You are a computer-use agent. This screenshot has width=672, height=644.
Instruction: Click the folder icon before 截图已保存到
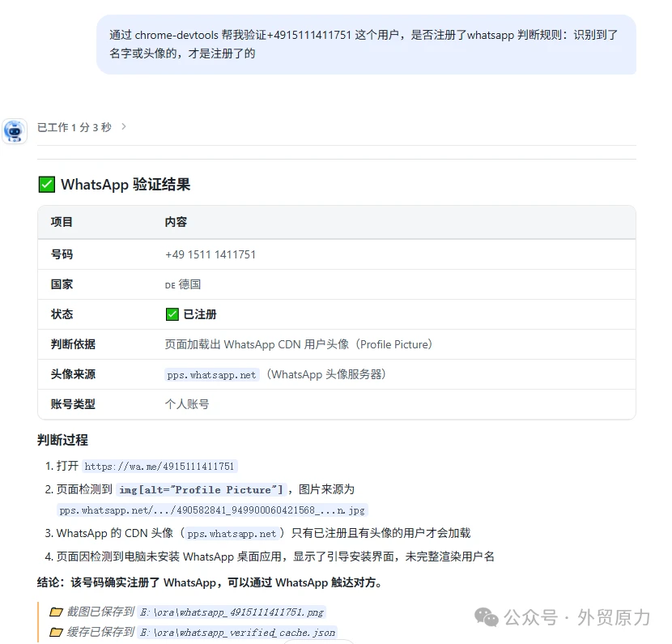pos(56,612)
